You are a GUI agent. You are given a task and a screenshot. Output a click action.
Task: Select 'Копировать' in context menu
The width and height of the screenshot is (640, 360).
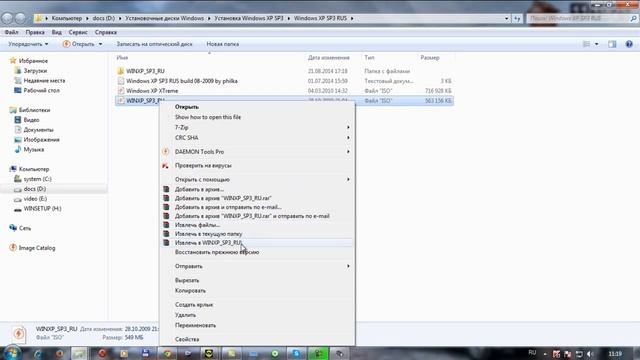(x=257, y=291)
